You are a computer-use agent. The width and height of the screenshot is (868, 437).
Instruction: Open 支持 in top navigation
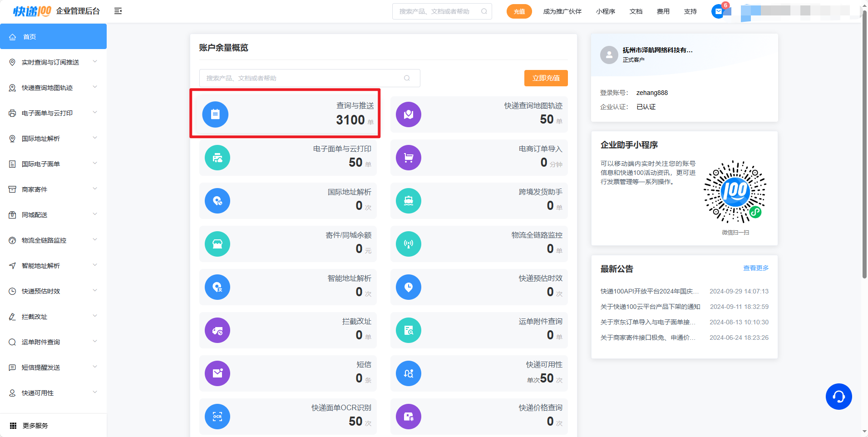pyautogui.click(x=690, y=11)
